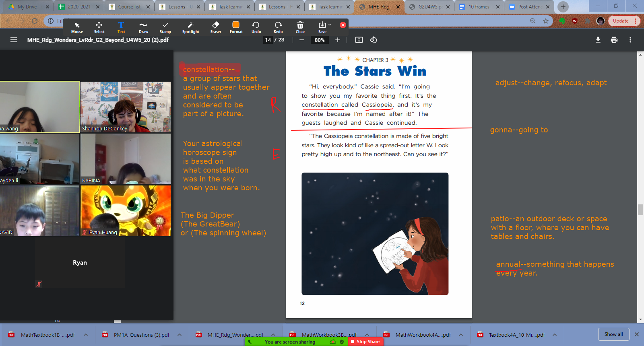
Task: Select Ryan's participant tile
Action: pyautogui.click(x=80, y=263)
